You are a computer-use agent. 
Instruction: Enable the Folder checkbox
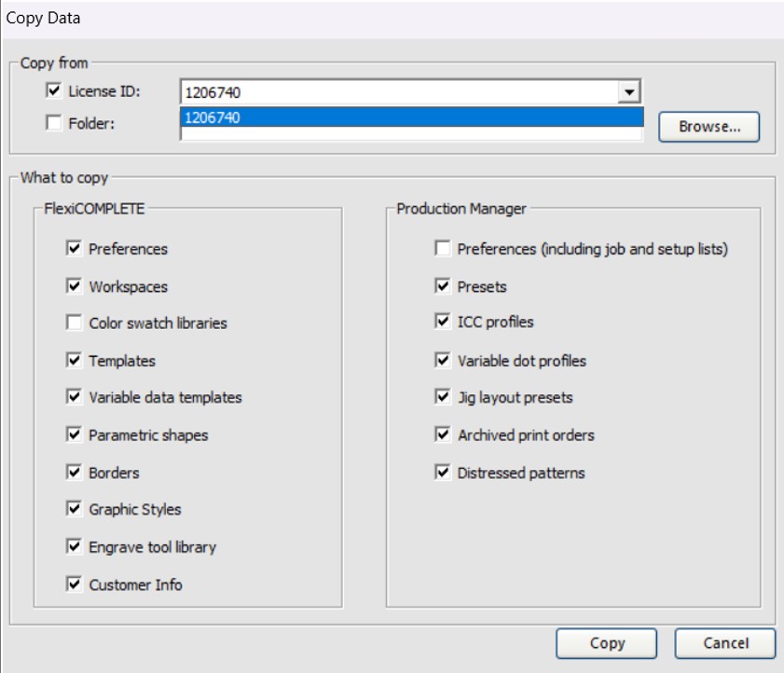click(54, 122)
